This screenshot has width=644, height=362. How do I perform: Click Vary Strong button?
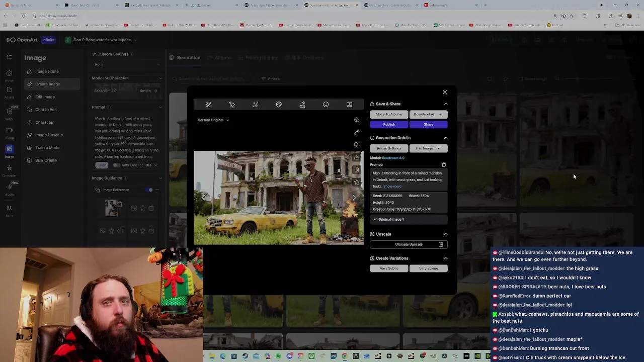428,268
